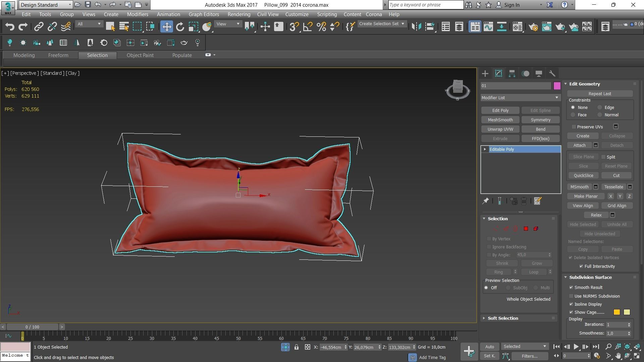Click the ViewCube navigation widget
Viewport: 644px width, 362px height.
pyautogui.click(x=458, y=89)
